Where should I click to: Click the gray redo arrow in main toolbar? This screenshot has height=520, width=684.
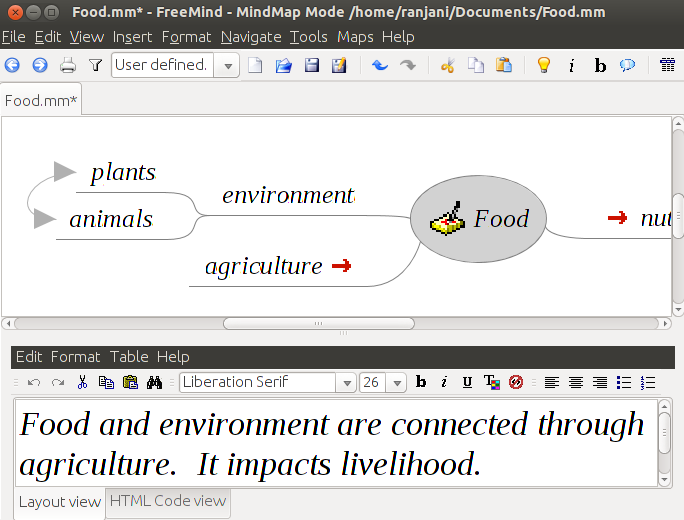[408, 65]
